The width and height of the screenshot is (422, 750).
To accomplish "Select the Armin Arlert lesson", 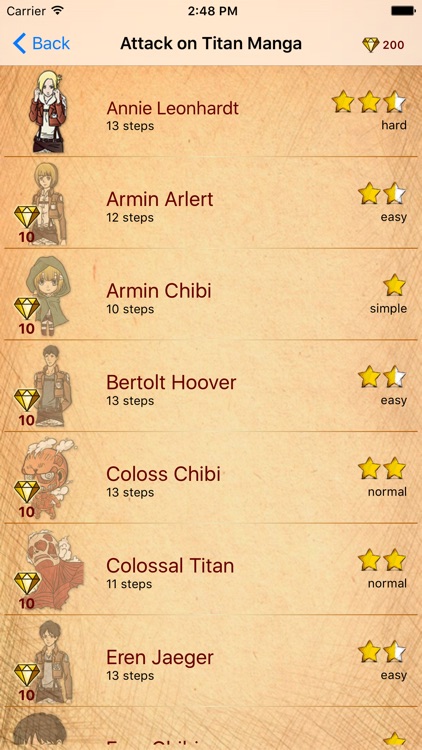I will 211,203.
